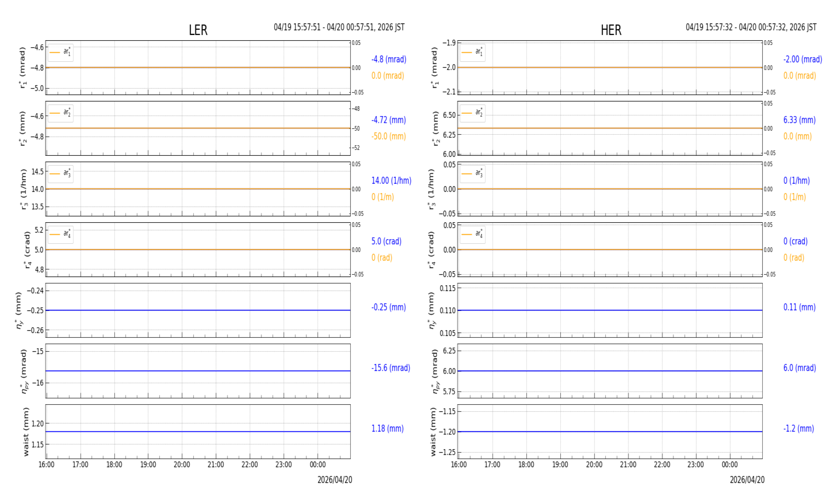Click the orange 0 (rad) value beside LER
This screenshot has height=504, width=824.
click(x=382, y=258)
